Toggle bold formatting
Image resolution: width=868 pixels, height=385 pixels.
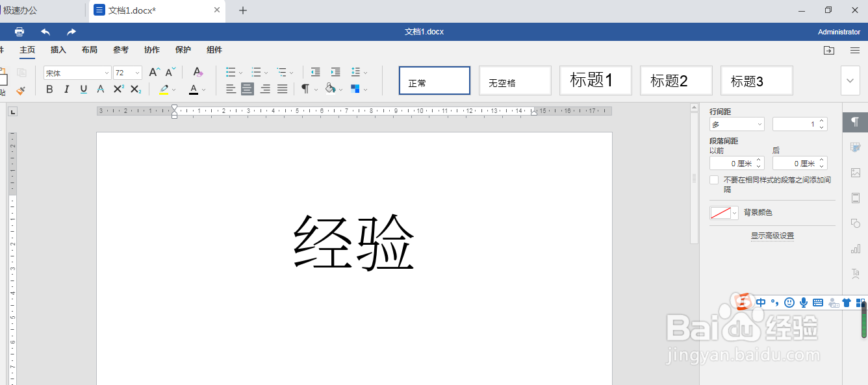[x=49, y=89]
